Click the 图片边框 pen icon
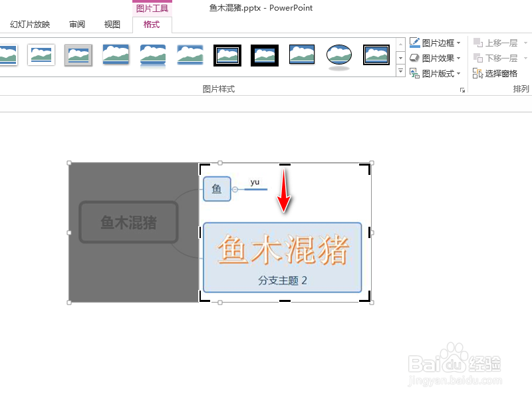The height and width of the screenshot is (399, 532). (414, 43)
